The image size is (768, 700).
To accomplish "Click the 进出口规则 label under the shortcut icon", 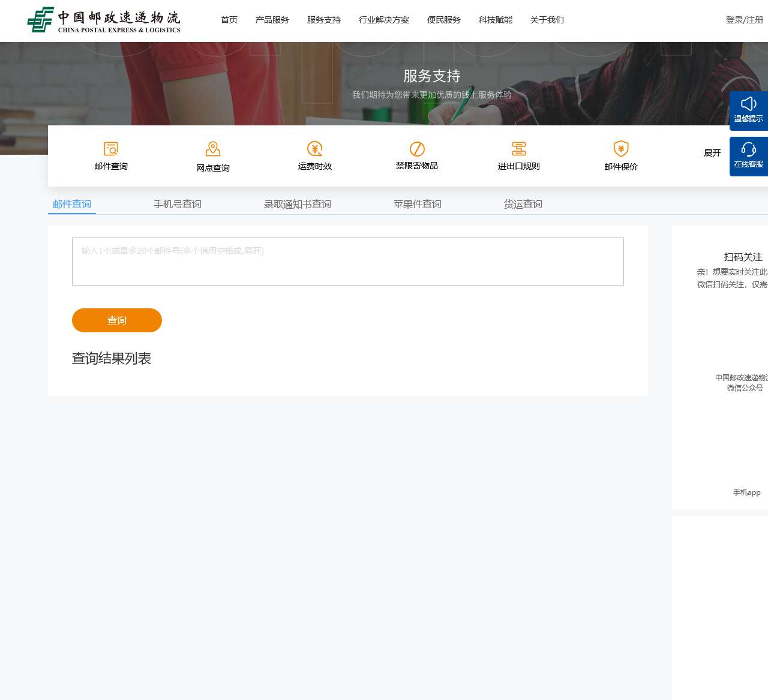I will click(519, 166).
